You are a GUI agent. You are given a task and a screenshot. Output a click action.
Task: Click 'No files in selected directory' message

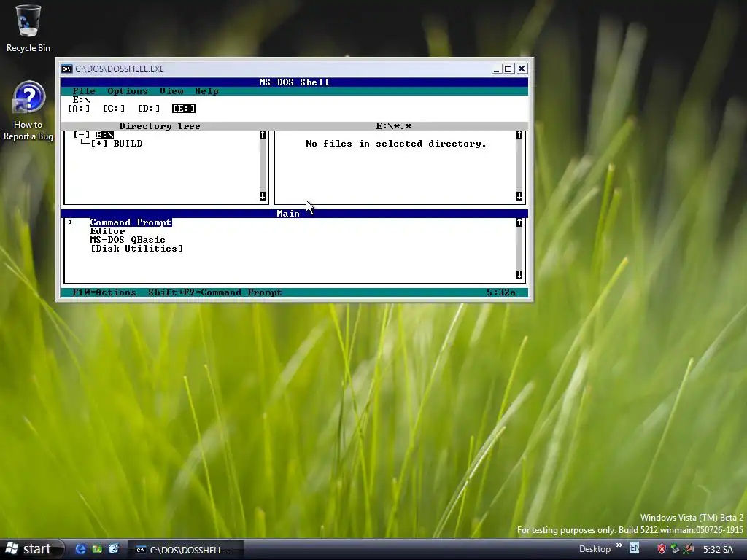tap(396, 144)
